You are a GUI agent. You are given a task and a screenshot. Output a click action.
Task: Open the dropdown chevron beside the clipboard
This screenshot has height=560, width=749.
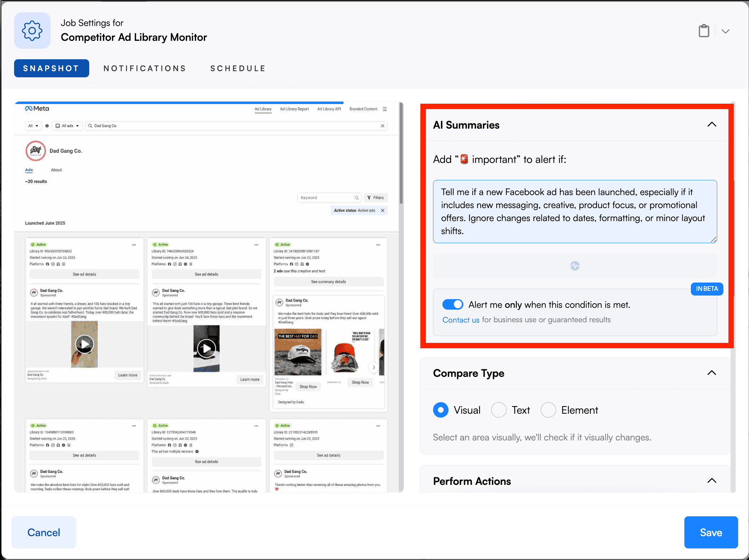pos(726,31)
